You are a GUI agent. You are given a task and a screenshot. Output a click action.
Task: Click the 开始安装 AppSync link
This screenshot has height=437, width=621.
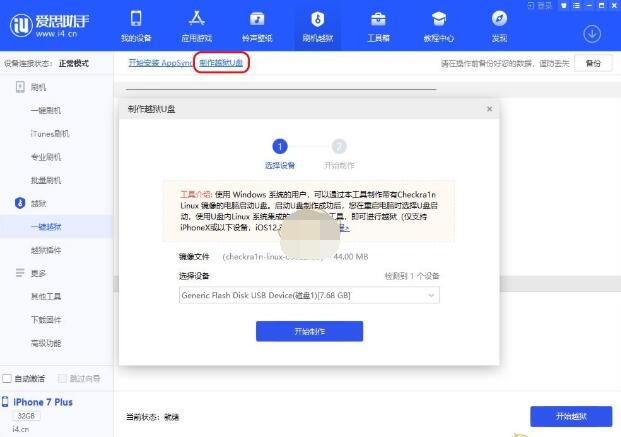point(160,63)
